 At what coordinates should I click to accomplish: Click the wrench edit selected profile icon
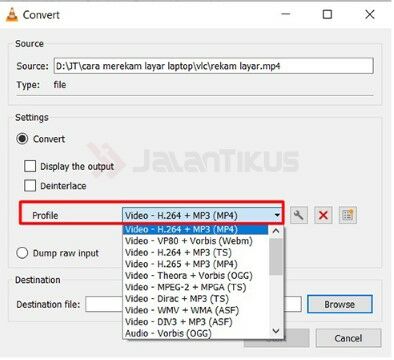pyautogui.click(x=299, y=215)
